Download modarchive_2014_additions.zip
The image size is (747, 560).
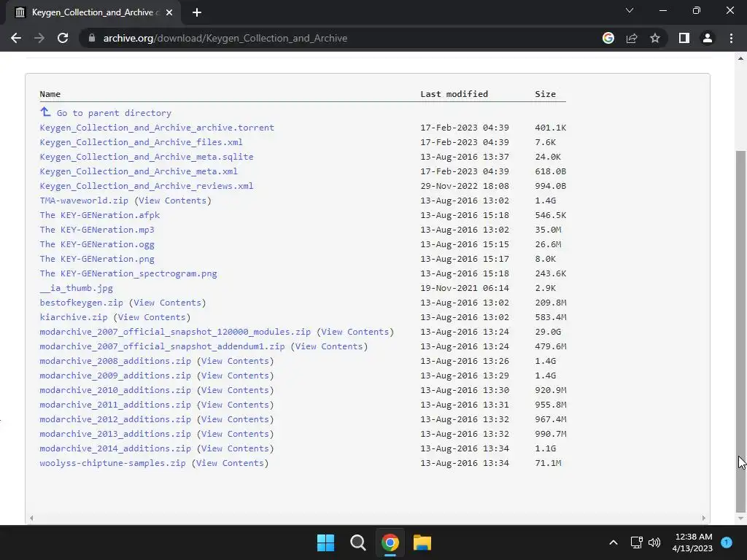[x=115, y=448]
